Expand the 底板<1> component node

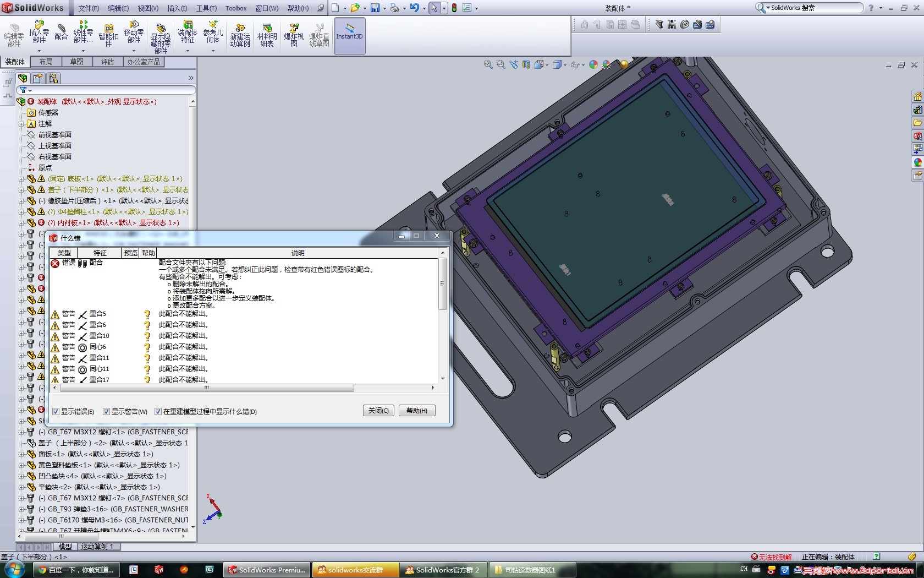pos(21,179)
